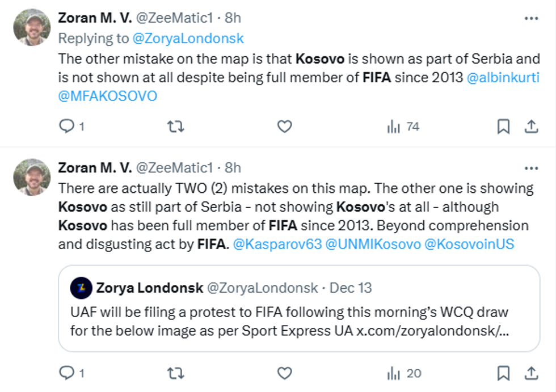
Task: Like the second tweet about TWO mistakes
Action: point(284,373)
